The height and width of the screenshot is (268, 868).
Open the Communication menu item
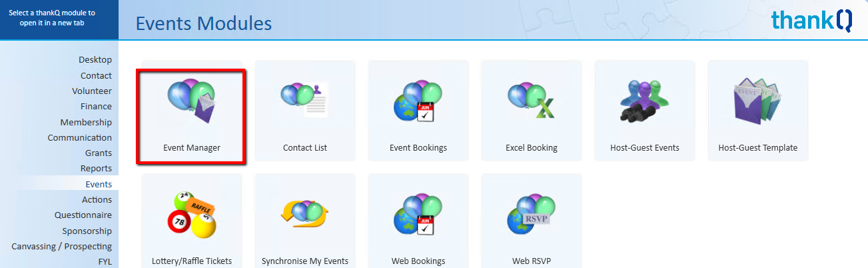pyautogui.click(x=79, y=138)
